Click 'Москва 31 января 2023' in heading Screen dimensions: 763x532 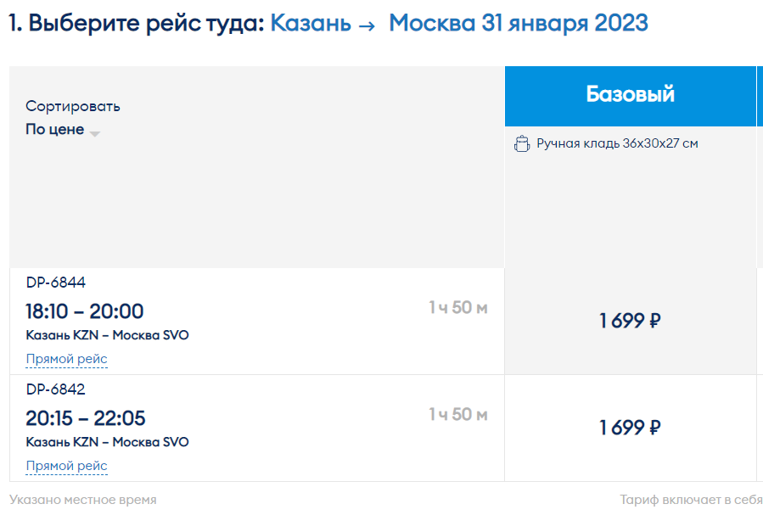tap(519, 23)
